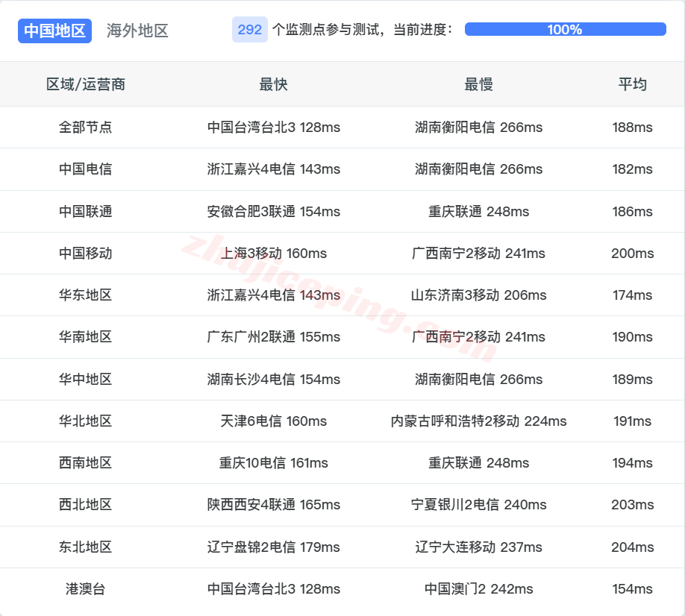
Task: Click 浙江嘉兴4电信 143ms in 中国电信 row
Action: coord(273,169)
